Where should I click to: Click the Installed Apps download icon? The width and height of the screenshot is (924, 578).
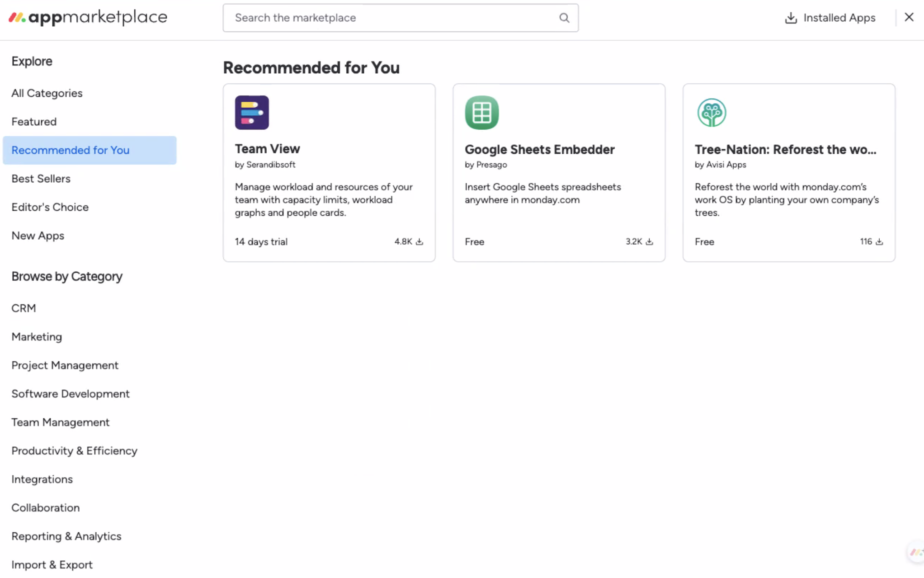click(791, 18)
